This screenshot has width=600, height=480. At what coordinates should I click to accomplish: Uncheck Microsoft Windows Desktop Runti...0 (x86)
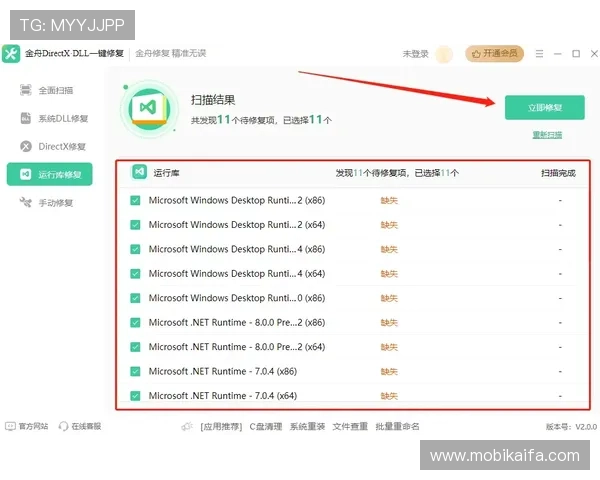[x=135, y=298]
